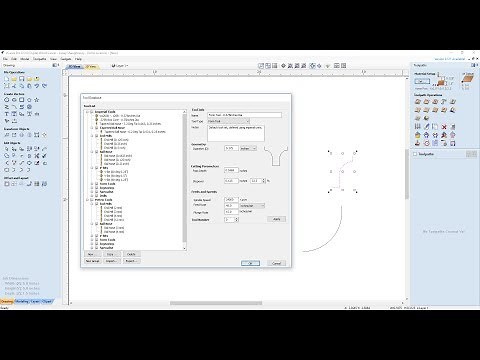
Task: Open the Layer dropdown in the toolbar
Action: pos(120,66)
